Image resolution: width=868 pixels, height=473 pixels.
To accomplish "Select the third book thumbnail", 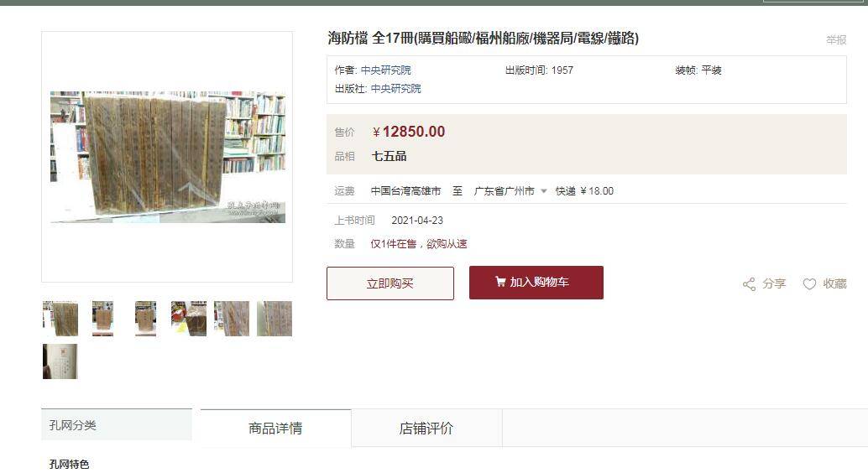I will coord(145,319).
